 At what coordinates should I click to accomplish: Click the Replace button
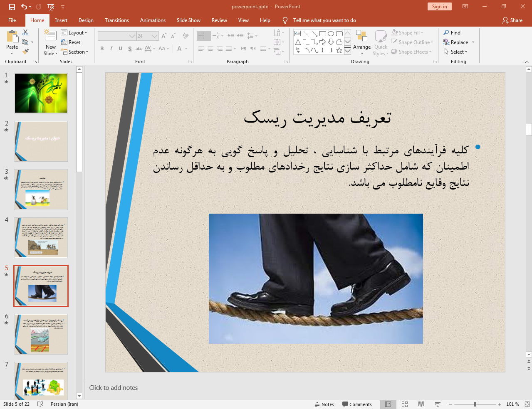456,42
